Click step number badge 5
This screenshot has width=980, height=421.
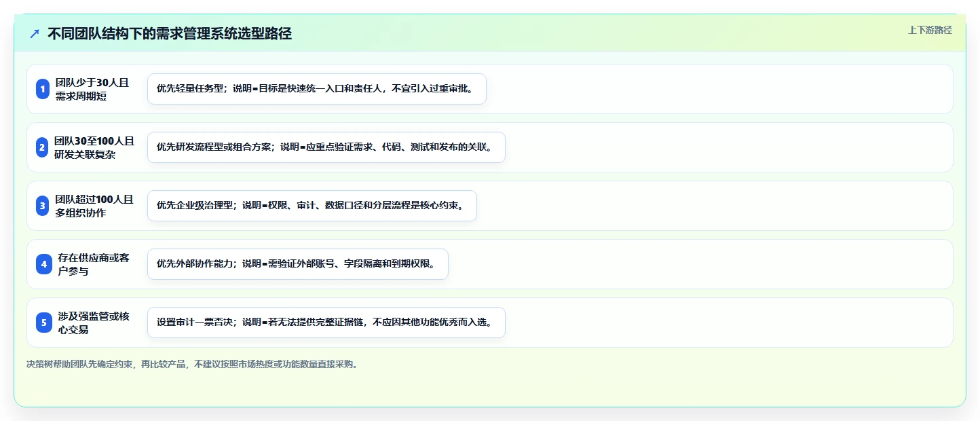tap(44, 323)
